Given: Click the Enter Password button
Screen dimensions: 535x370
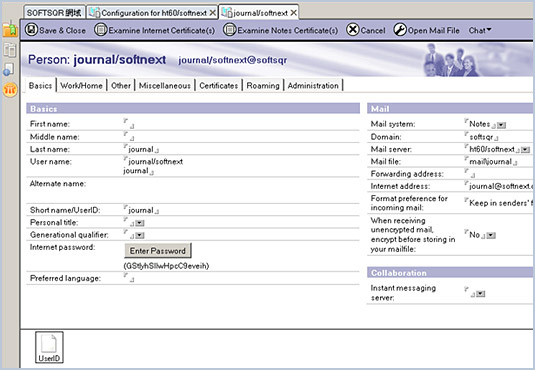Looking at the screenshot, I should pos(158,251).
